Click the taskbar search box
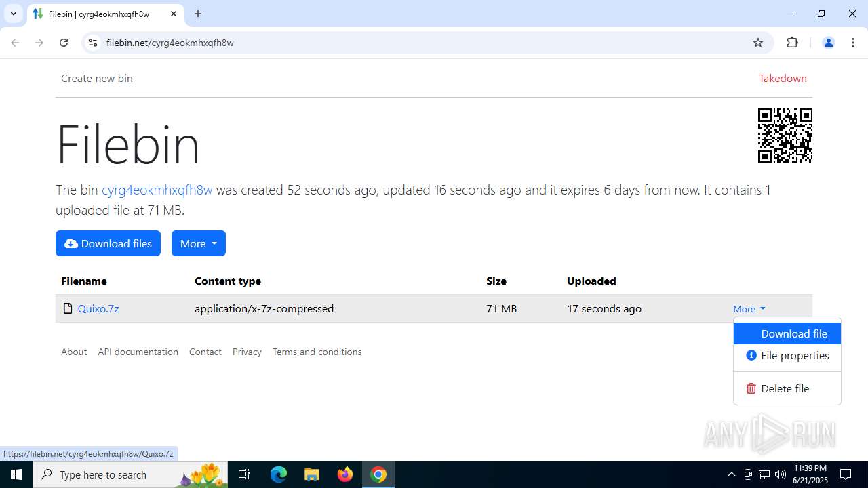The image size is (868, 488). click(130, 474)
